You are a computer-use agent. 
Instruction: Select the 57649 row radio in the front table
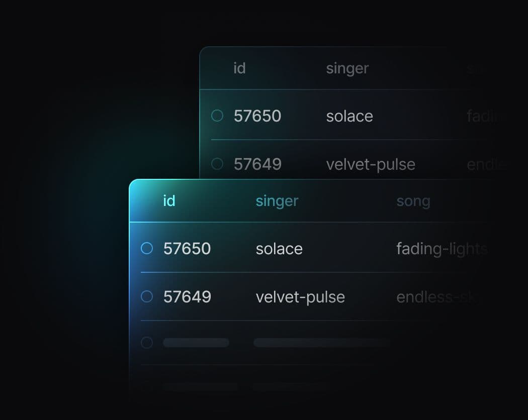click(147, 296)
